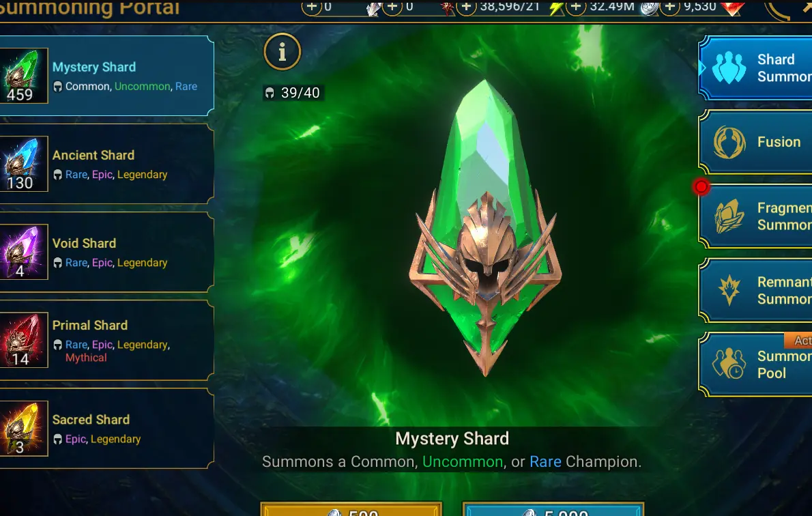Add silver using the plus button
812x516 pixels.
(576, 7)
